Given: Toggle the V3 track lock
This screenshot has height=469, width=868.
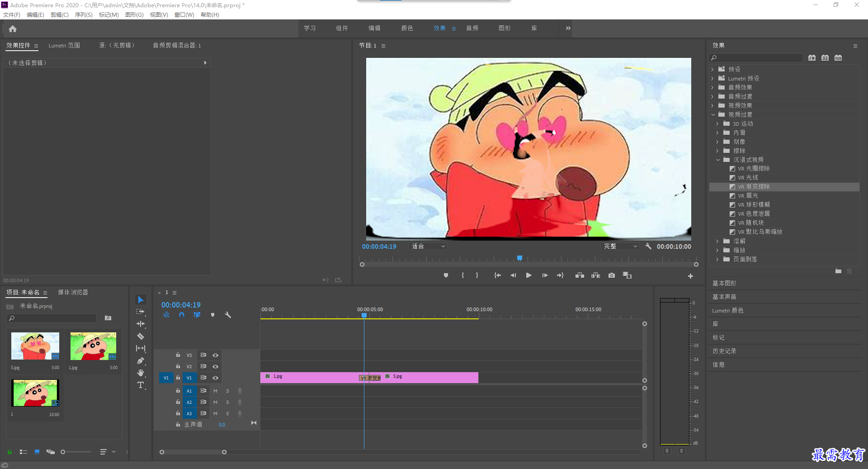Looking at the screenshot, I should pos(178,355).
